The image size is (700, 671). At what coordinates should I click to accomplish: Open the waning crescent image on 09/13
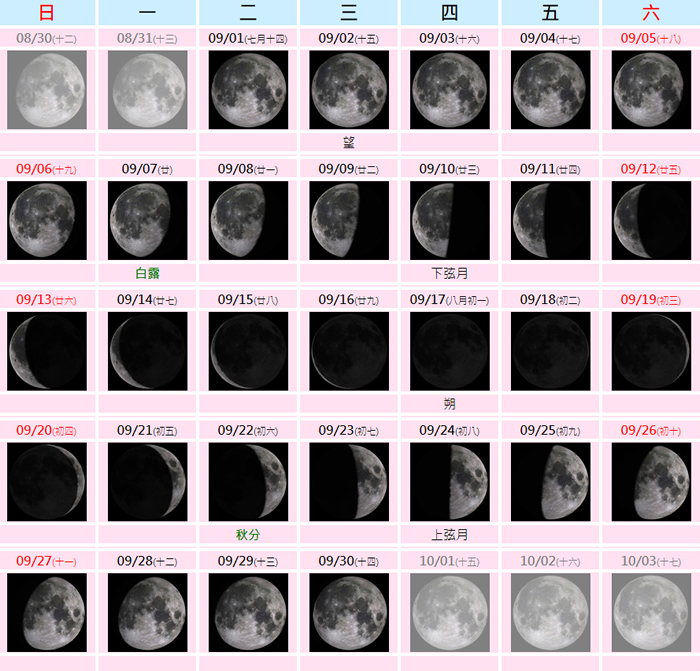point(46,351)
